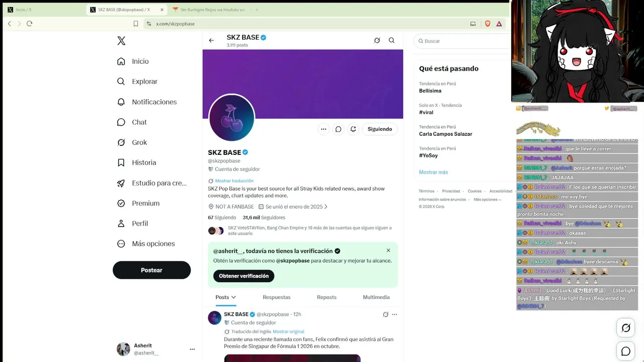Click Mostrar más under trends

[x=433, y=172]
